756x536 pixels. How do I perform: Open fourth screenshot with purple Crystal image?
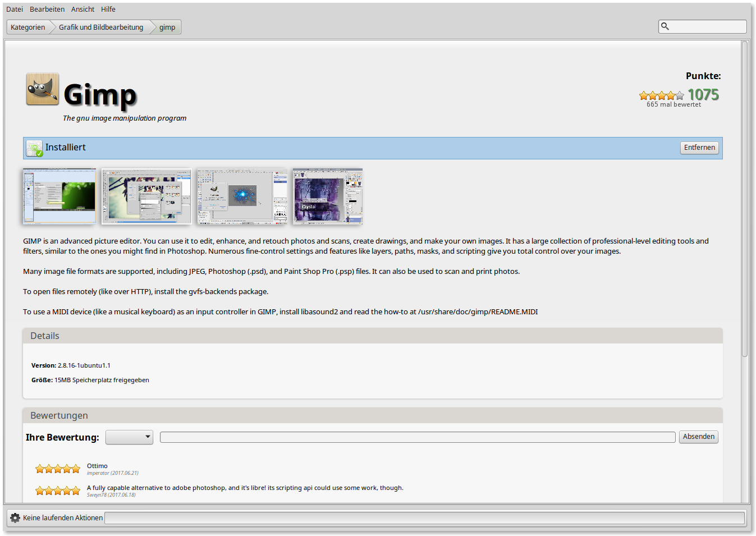click(x=328, y=196)
